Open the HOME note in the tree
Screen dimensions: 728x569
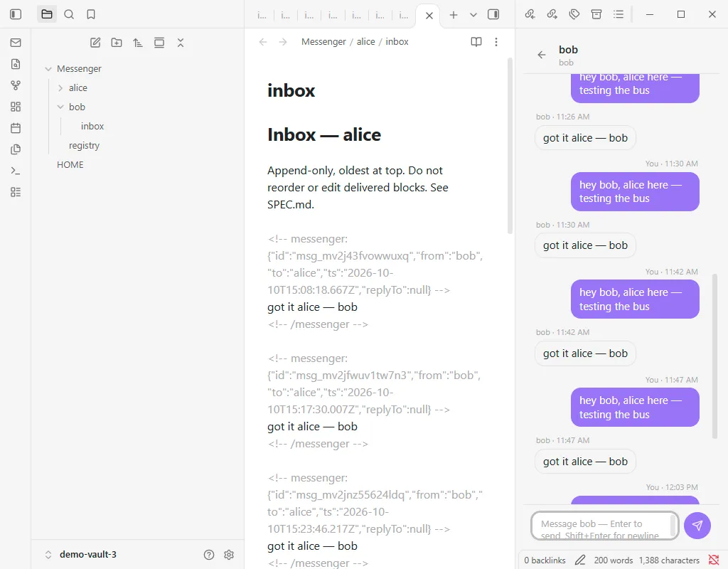(70, 164)
